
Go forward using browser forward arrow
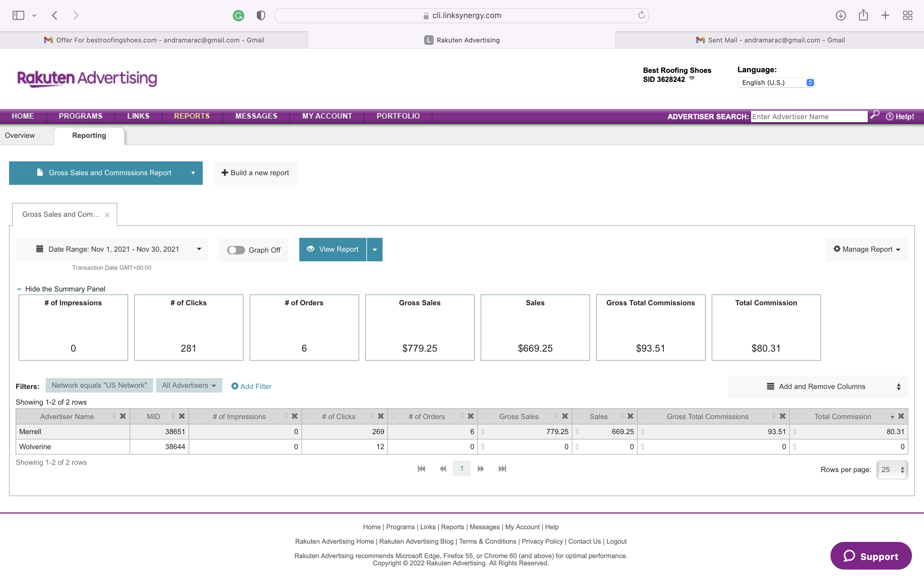(76, 15)
